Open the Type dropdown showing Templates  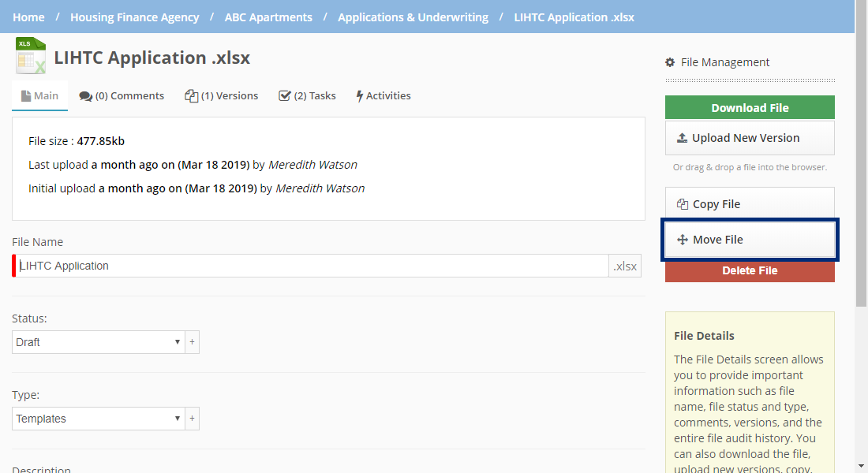(99, 419)
